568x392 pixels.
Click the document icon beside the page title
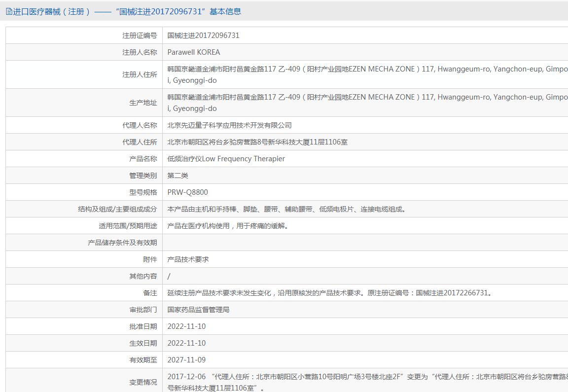[x=9, y=12]
